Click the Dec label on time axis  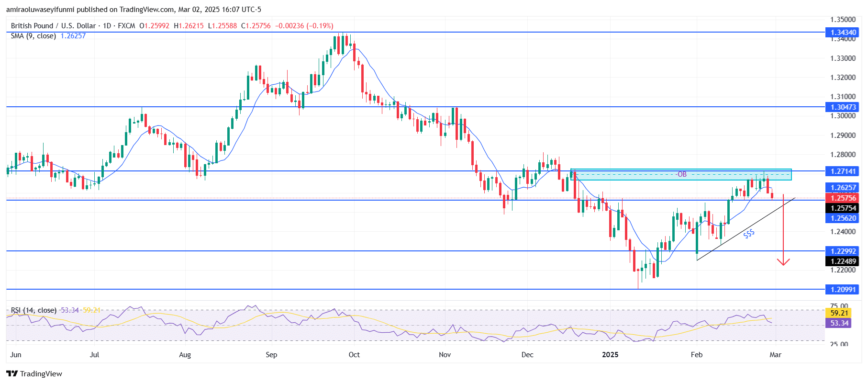tap(527, 355)
